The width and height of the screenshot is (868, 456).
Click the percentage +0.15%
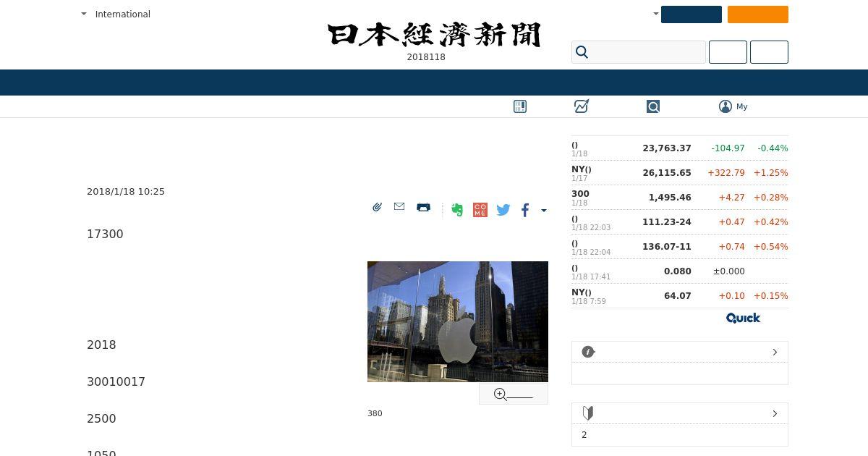pyautogui.click(x=771, y=296)
